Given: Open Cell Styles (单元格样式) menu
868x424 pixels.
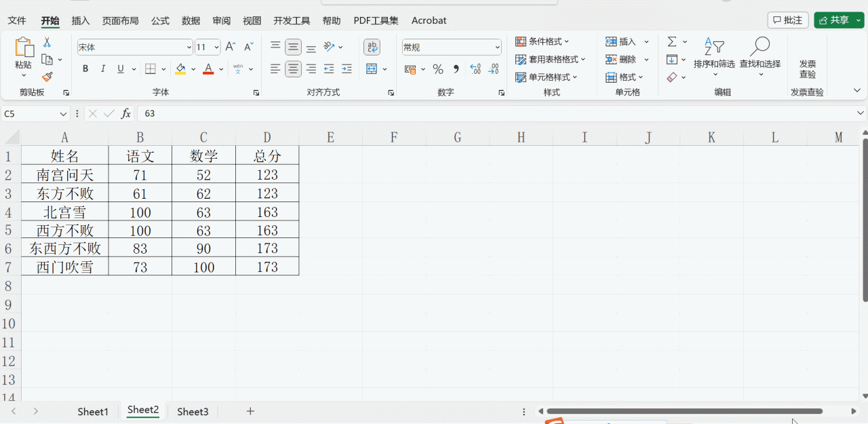Looking at the screenshot, I should 547,77.
